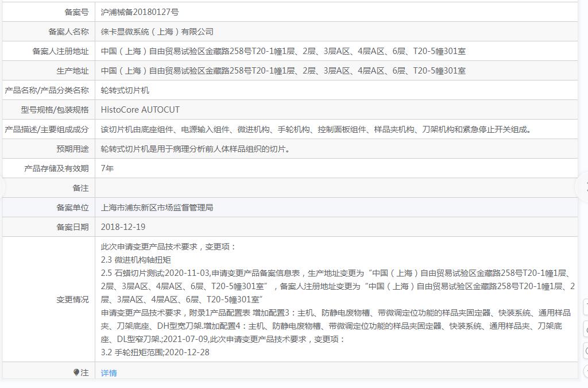Click the line 此次申请变更产品技术要求，变更项：
588x388 pixels.
pos(168,247)
